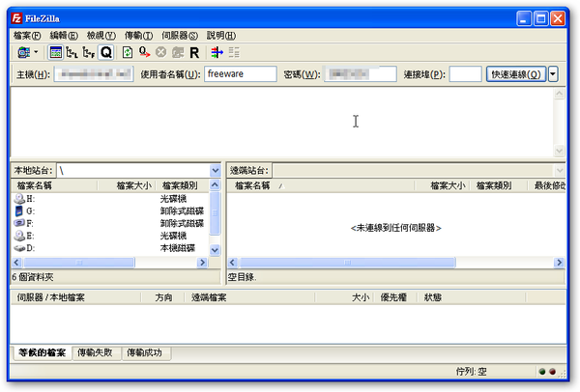
Task: Open the 說明(H) menu
Action: coord(221,36)
